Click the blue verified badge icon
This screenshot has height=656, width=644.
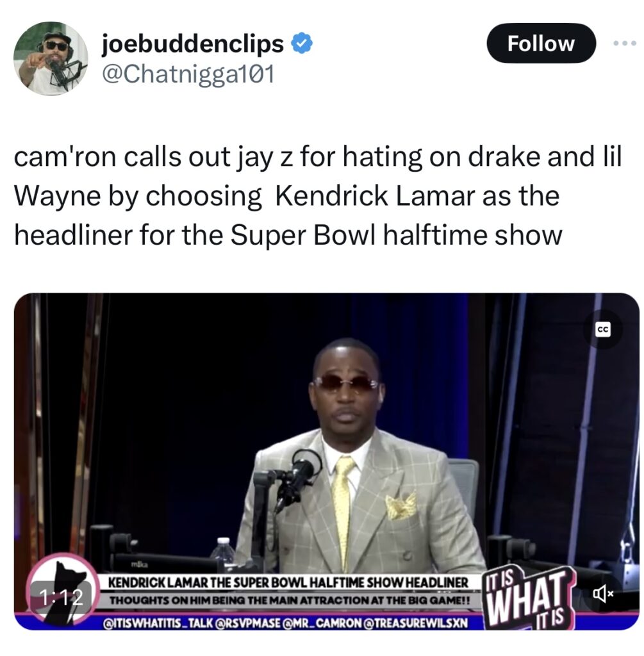pyautogui.click(x=301, y=44)
